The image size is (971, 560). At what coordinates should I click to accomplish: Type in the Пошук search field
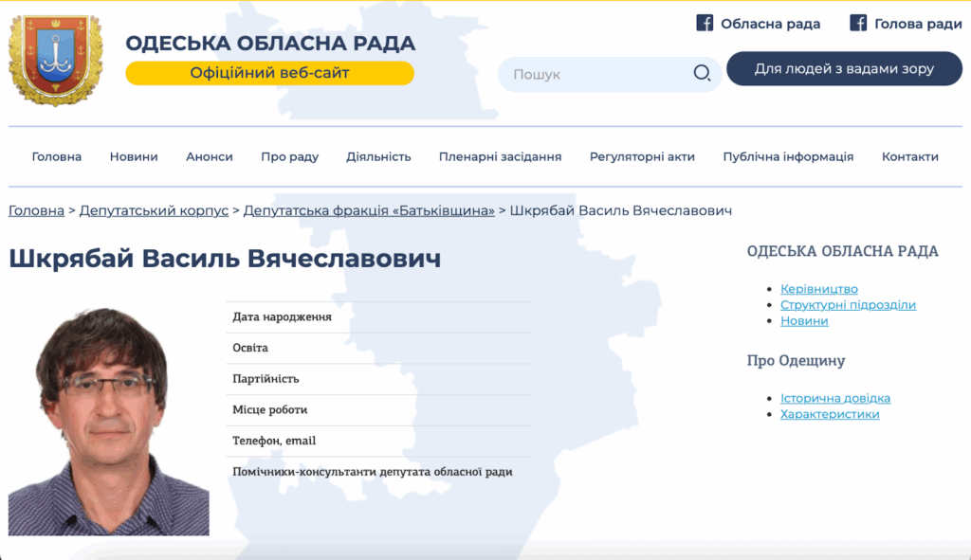coord(597,74)
